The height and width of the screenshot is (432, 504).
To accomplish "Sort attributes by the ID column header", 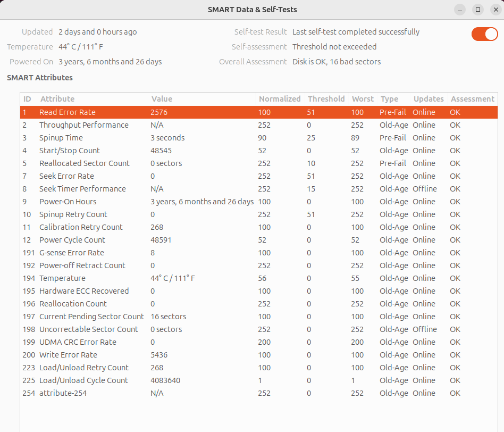I will [x=27, y=99].
